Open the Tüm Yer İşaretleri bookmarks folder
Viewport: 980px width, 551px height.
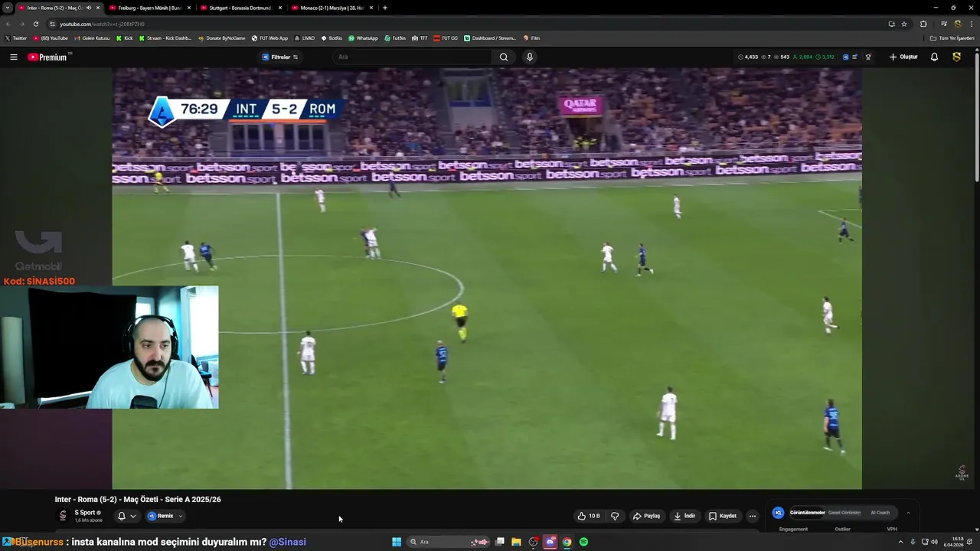[x=952, y=38]
